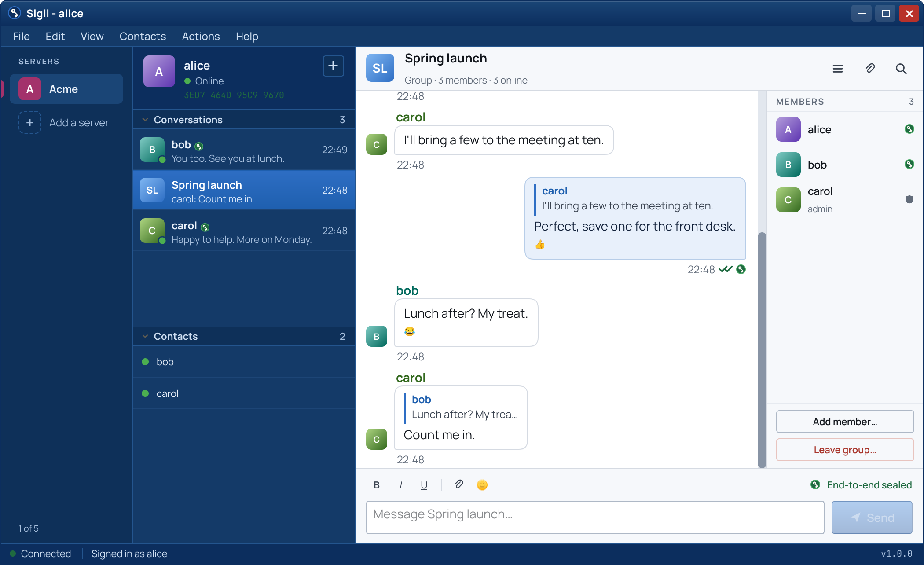The height and width of the screenshot is (565, 924).
Task: Open the Help menu
Action: [247, 36]
